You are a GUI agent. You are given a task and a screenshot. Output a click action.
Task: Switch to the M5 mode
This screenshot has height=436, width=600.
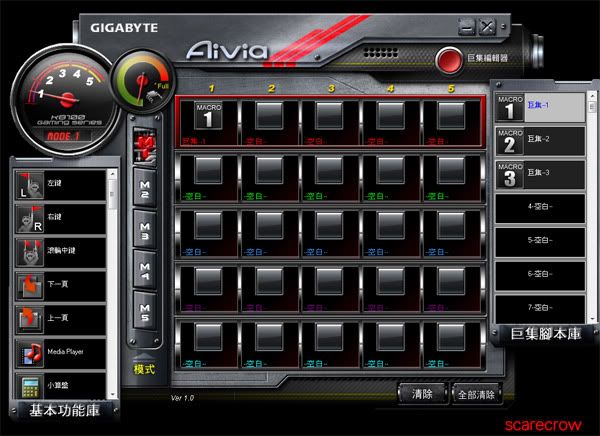tap(145, 312)
